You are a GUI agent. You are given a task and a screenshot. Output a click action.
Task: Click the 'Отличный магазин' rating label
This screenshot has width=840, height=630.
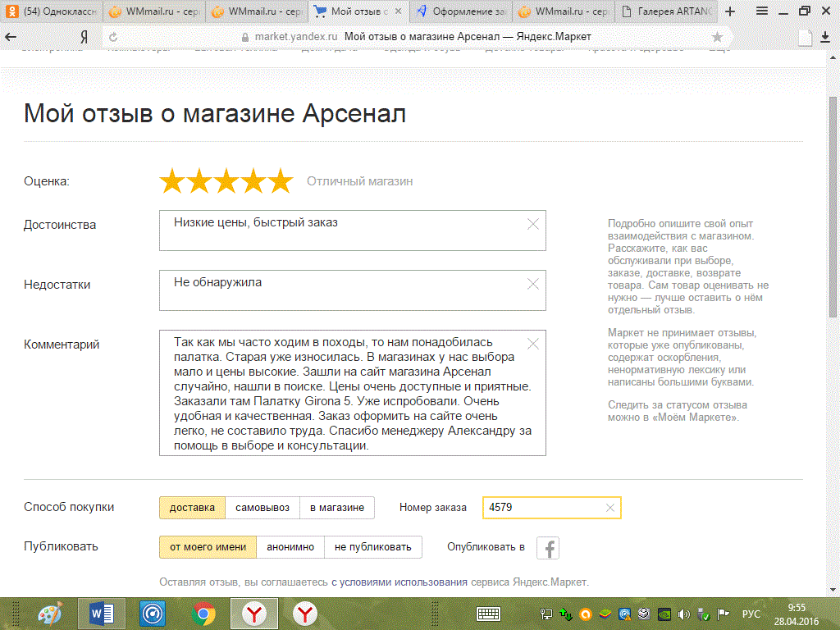tap(359, 181)
